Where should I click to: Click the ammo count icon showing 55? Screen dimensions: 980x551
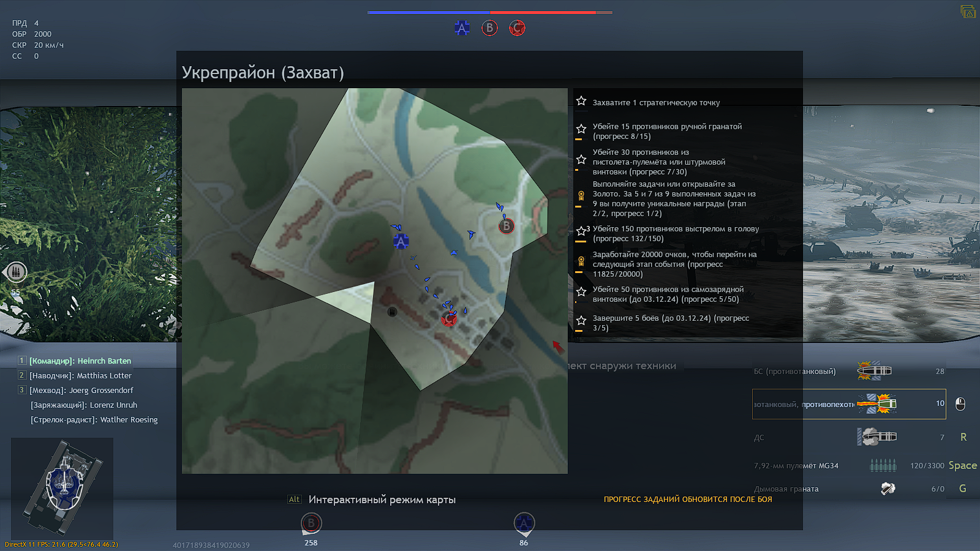(15, 271)
